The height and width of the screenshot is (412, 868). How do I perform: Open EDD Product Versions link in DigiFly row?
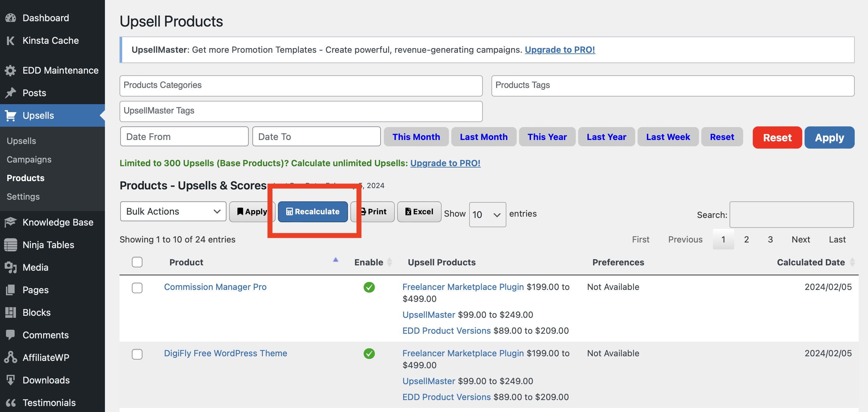point(447,397)
